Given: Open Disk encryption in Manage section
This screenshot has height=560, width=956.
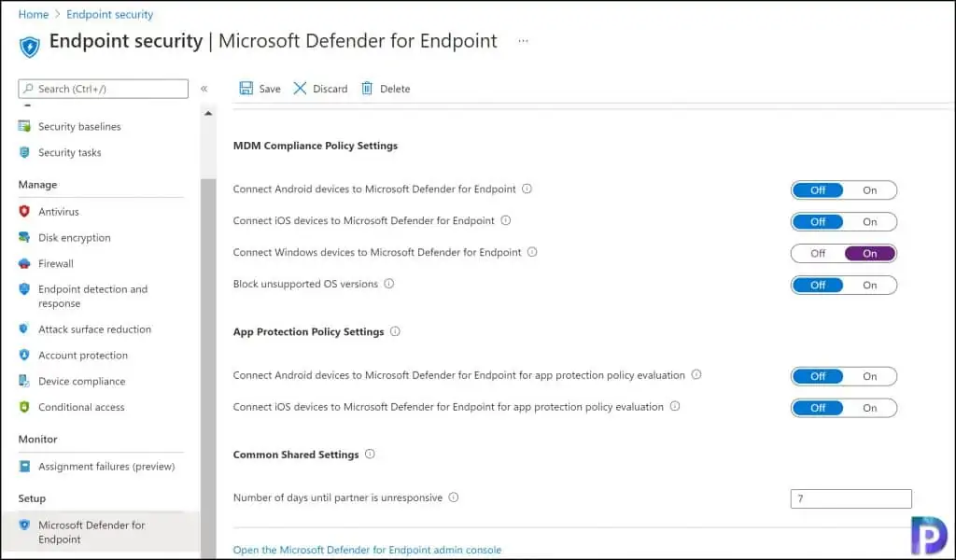Looking at the screenshot, I should coord(75,237).
